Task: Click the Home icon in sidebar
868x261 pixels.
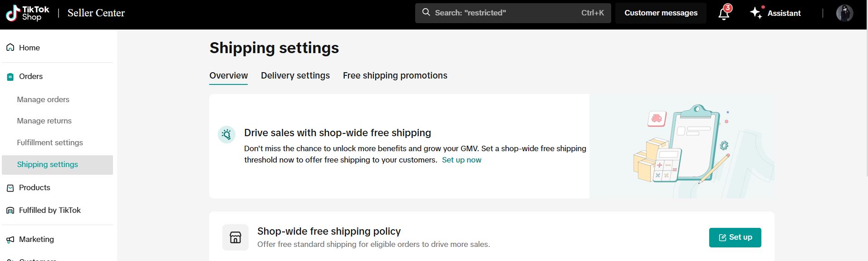Action: coord(10,48)
